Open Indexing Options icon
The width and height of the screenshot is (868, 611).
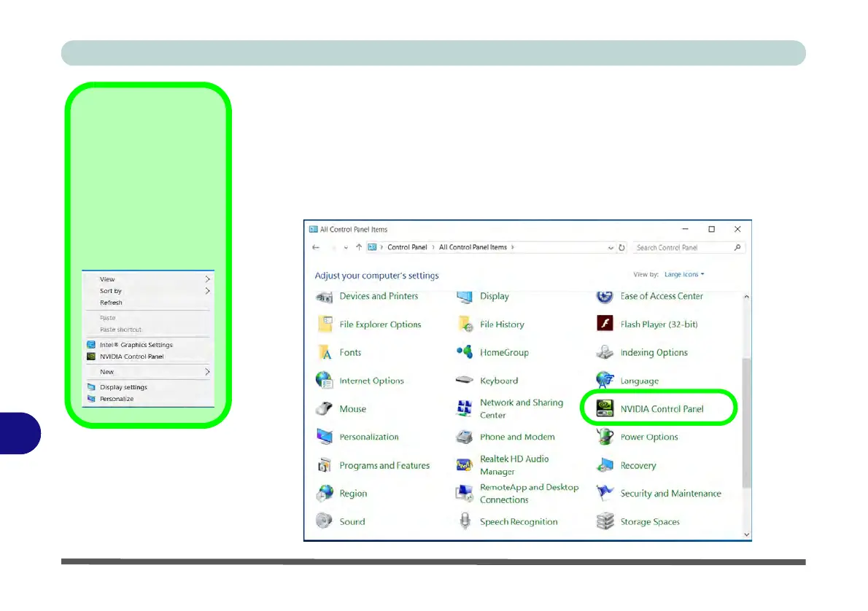coord(605,352)
